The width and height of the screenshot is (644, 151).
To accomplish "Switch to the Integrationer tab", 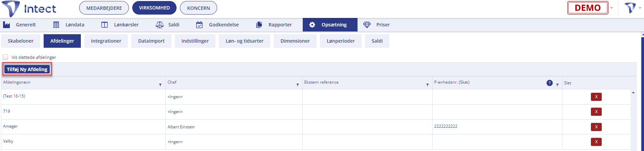I will [x=106, y=41].
